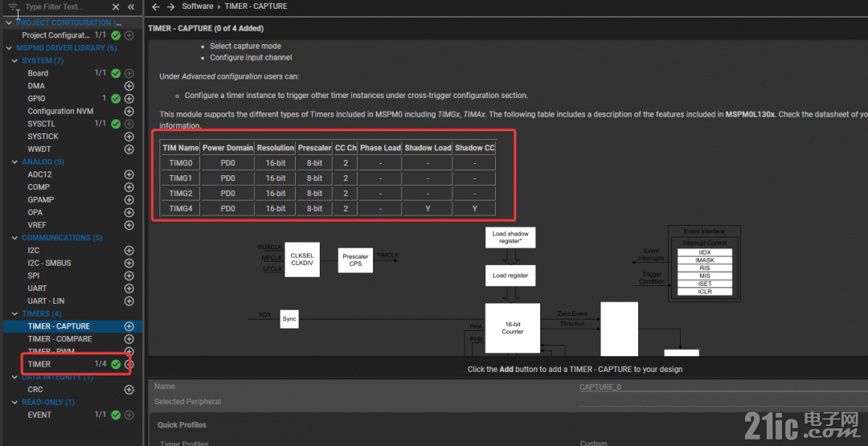Click the green check on the TIMER row
868x446 pixels.
point(116,364)
